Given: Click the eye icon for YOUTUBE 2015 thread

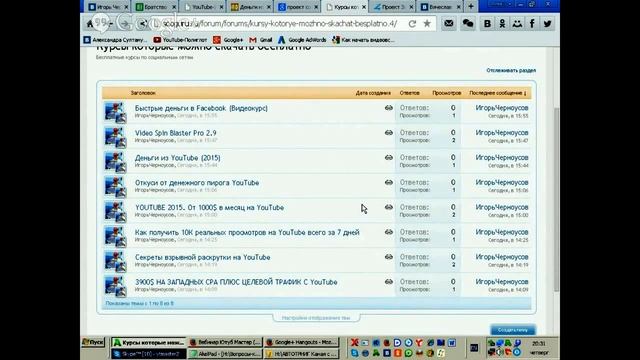Looking at the screenshot, I should point(389,207).
